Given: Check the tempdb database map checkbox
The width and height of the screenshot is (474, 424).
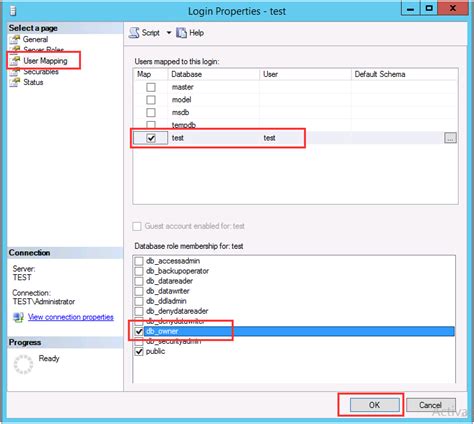Looking at the screenshot, I should tap(151, 125).
